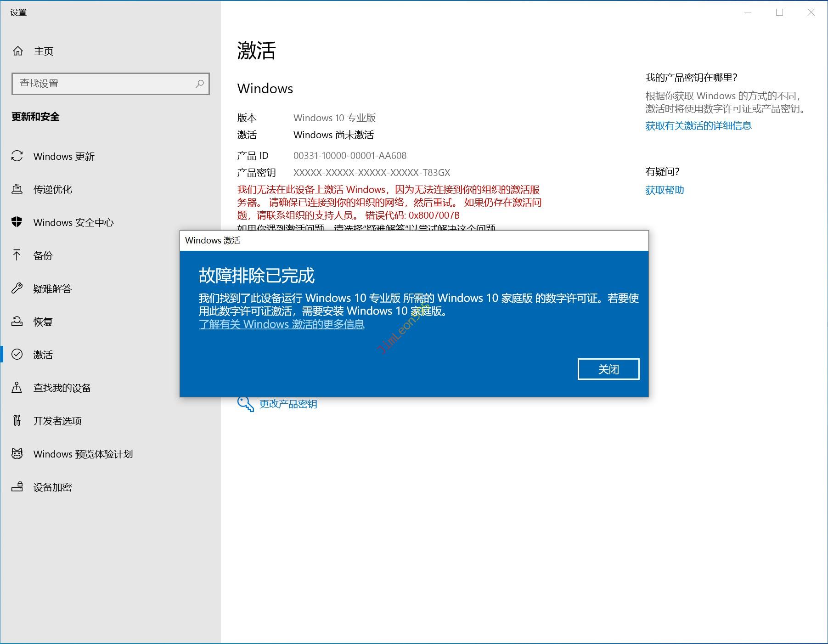Select the 激活 menu item in sidebar
Image resolution: width=828 pixels, height=644 pixels.
click(43, 355)
